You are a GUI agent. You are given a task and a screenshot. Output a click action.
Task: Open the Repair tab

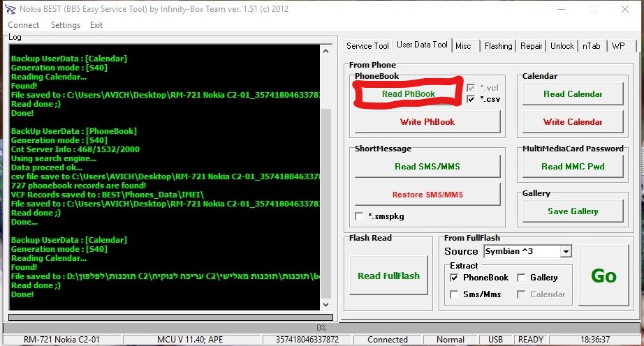(x=531, y=46)
